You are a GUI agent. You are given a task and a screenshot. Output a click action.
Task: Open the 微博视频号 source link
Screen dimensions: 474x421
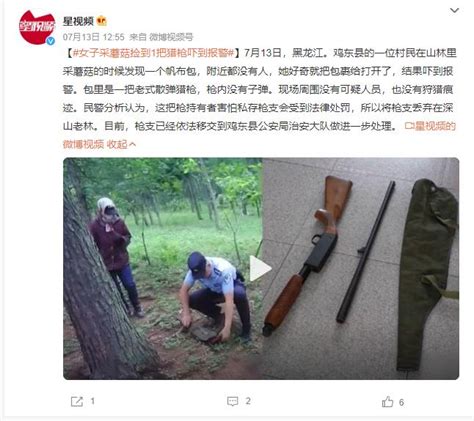click(171, 37)
